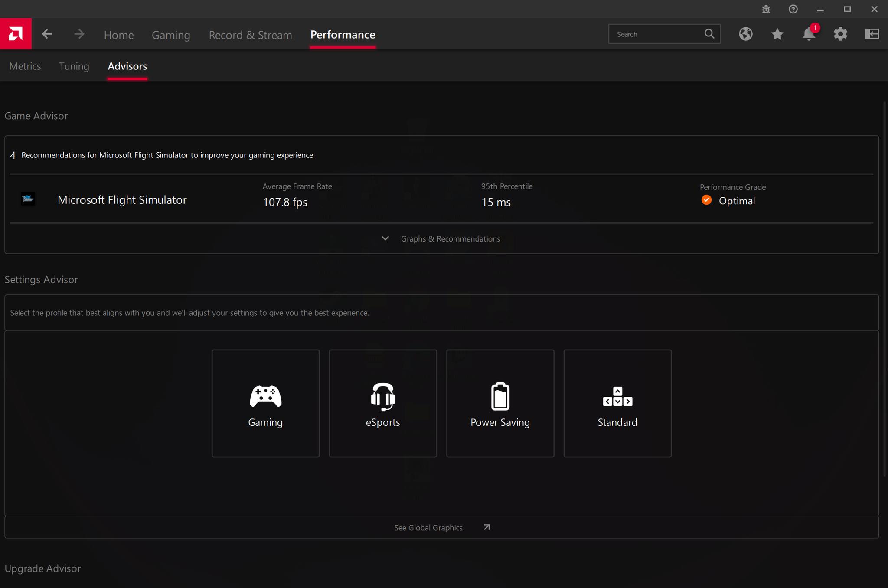
Task: Select the Standard profile card
Action: click(x=617, y=403)
